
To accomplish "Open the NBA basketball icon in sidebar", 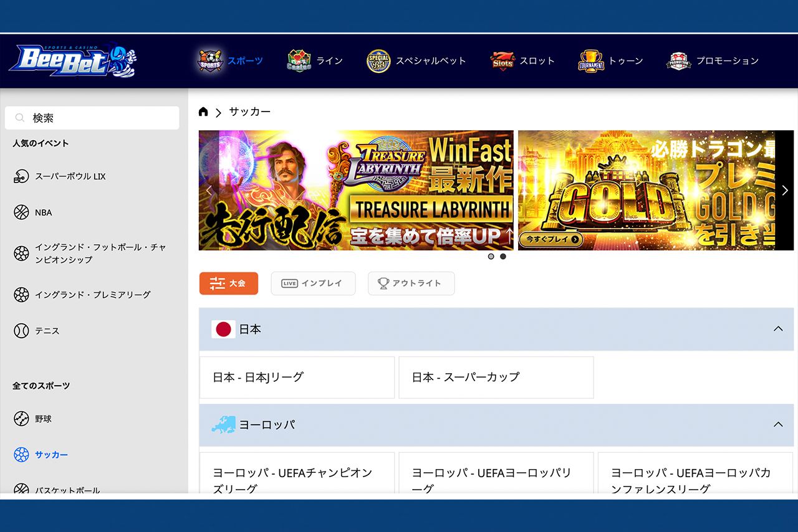I will [22, 212].
